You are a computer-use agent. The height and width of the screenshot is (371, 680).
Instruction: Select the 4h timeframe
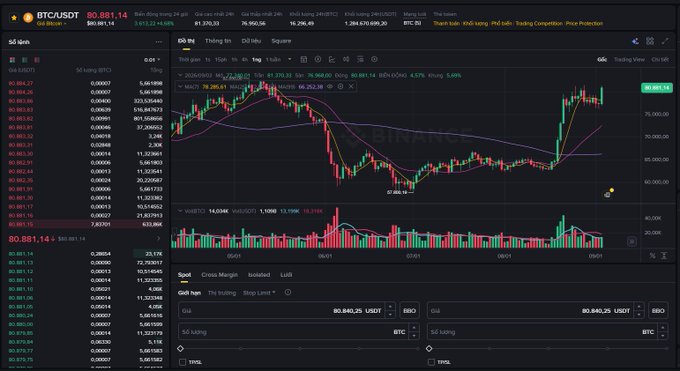pyautogui.click(x=245, y=59)
